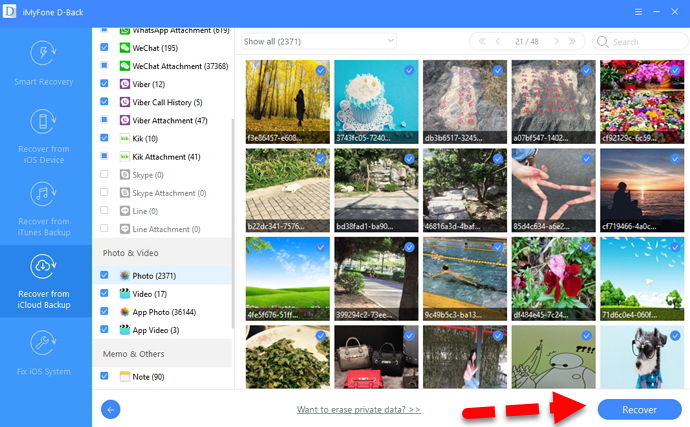The image size is (690, 427).
Task: Uncheck the Note checkbox
Action: coord(105,376)
